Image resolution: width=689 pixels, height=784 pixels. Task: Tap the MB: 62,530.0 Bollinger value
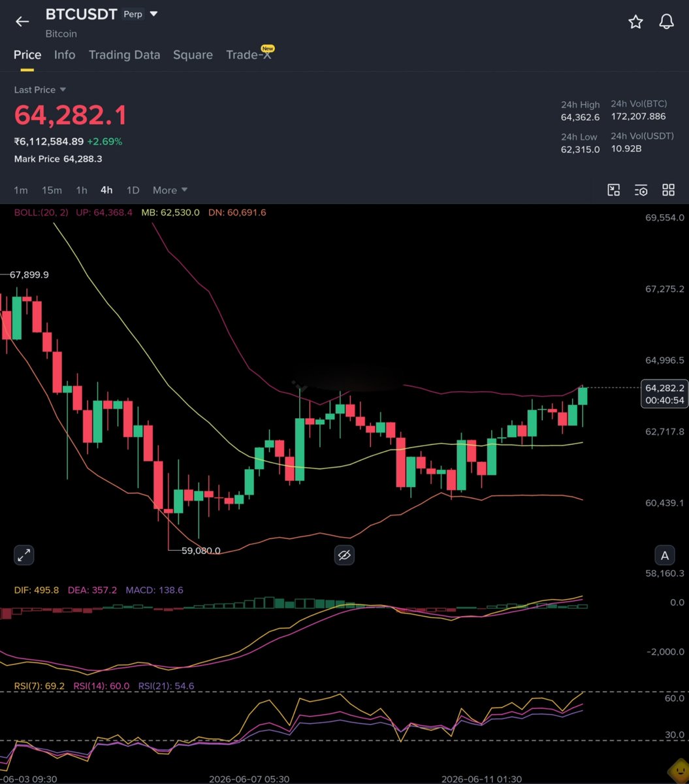click(170, 212)
